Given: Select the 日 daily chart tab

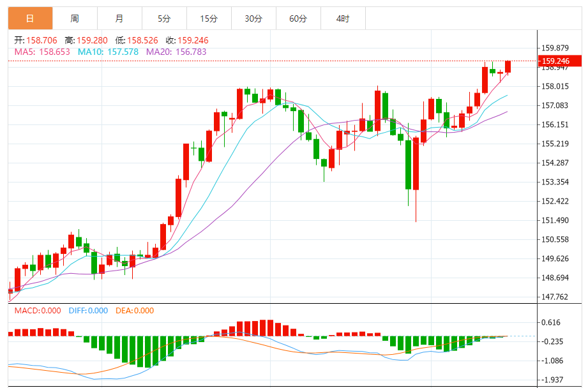Looking at the screenshot, I should click(31, 18).
